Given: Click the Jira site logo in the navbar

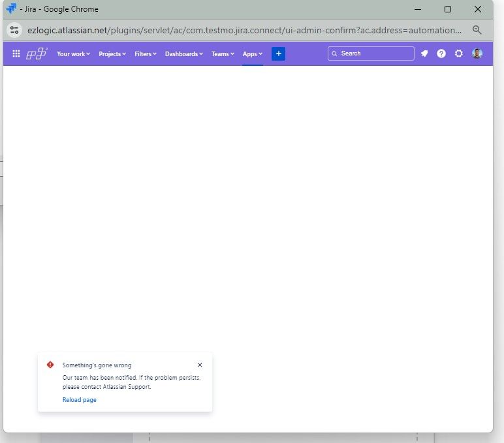Looking at the screenshot, I should [37, 53].
